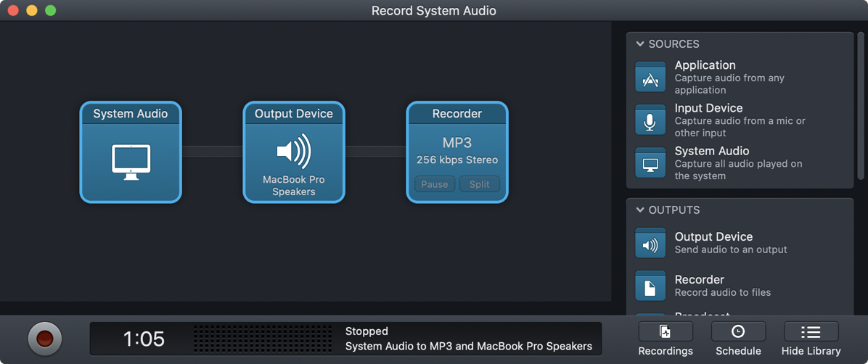Collapse the OUTPUTS section
868x364 pixels.
click(x=640, y=210)
